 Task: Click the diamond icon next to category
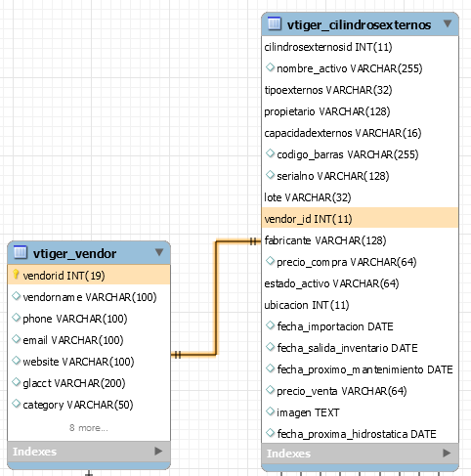pos(16,404)
